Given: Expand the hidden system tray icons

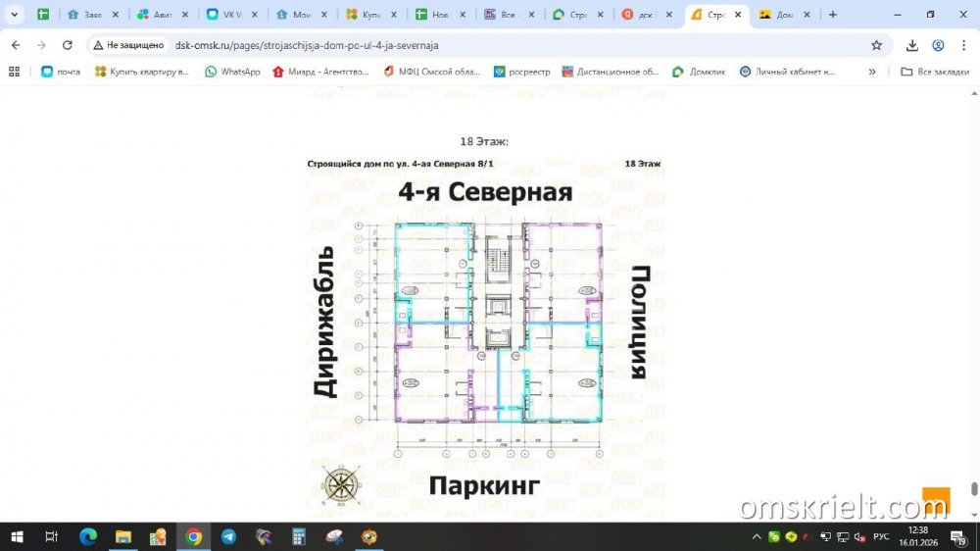Looking at the screenshot, I should pyautogui.click(x=757, y=536).
